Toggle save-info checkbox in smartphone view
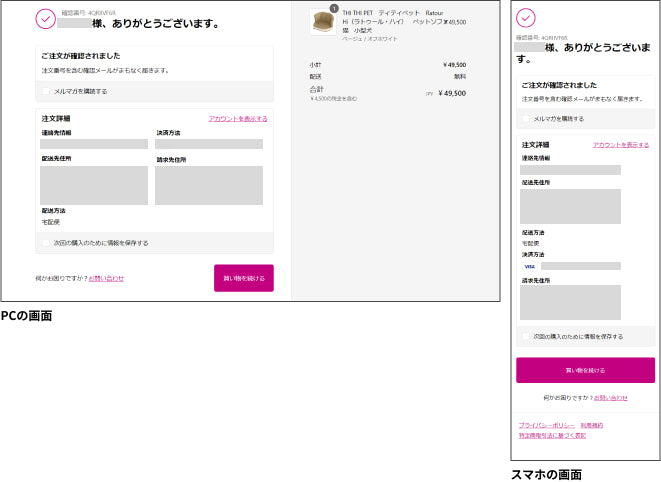The height and width of the screenshot is (482, 661). [526, 336]
